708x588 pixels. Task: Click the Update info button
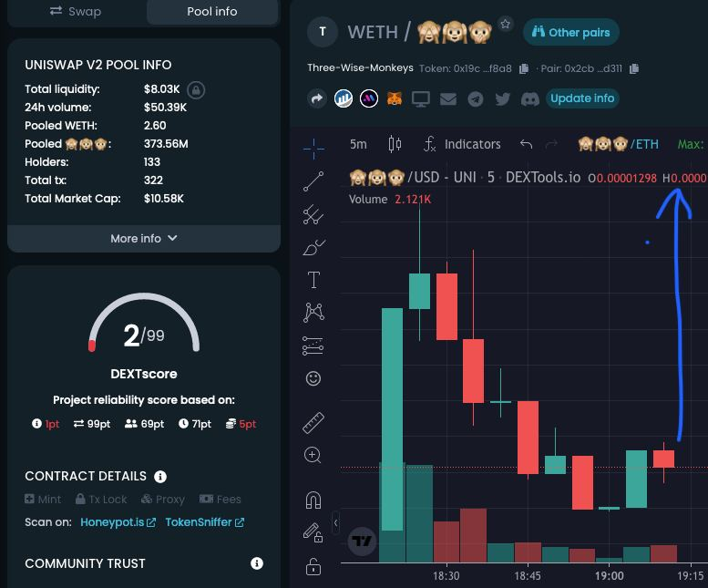click(582, 98)
